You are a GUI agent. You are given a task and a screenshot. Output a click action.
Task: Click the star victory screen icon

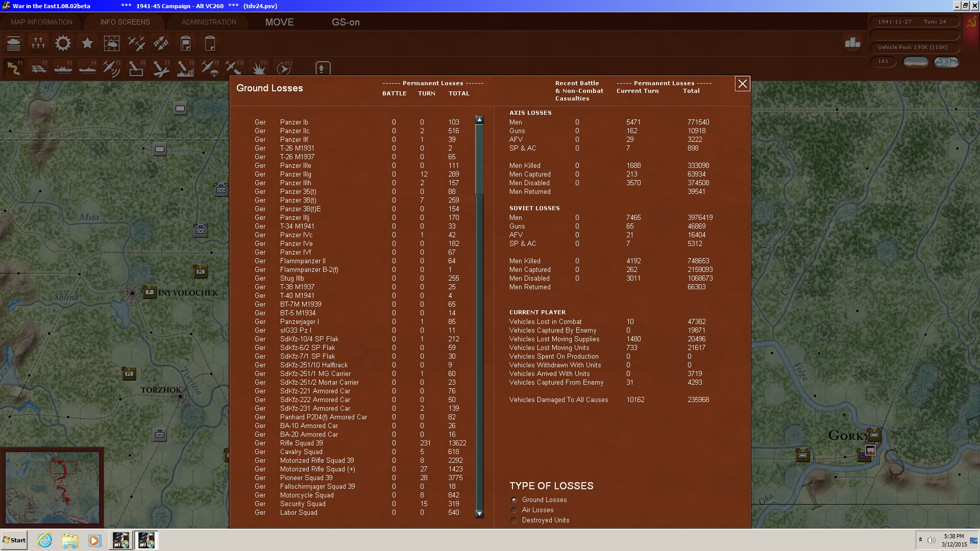click(x=87, y=43)
